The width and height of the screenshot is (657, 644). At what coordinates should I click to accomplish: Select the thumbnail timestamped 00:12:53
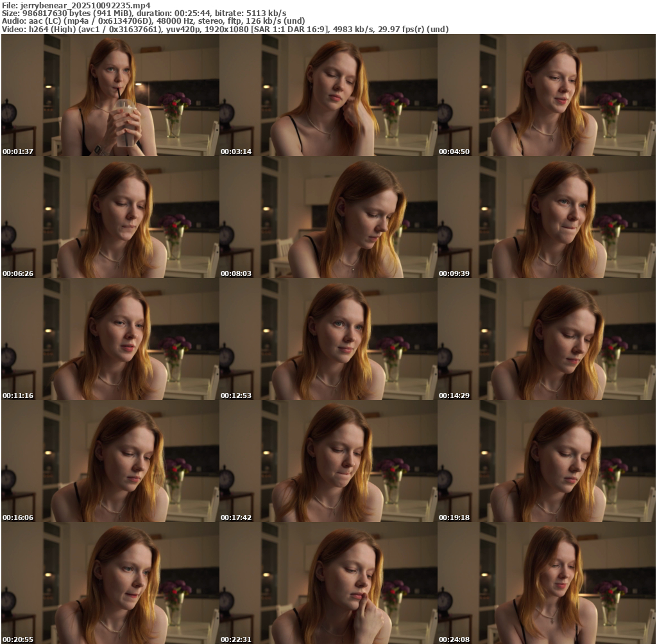[x=328, y=339]
